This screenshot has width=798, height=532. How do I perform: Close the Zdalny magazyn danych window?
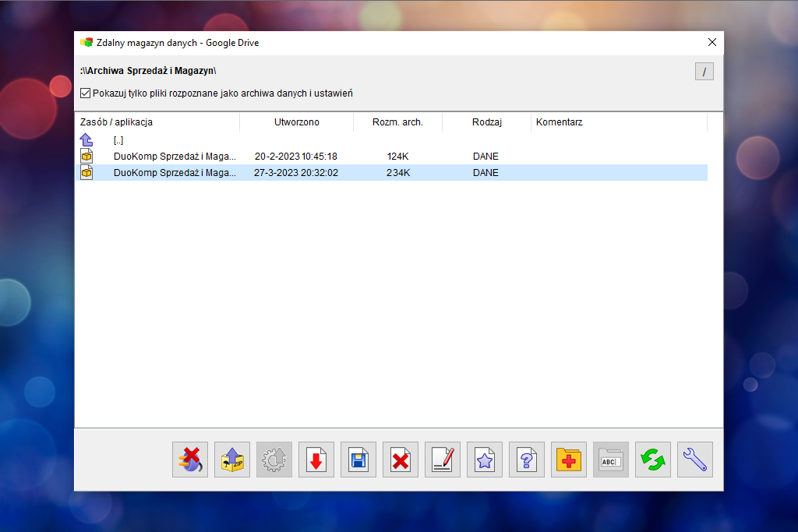pos(712,43)
